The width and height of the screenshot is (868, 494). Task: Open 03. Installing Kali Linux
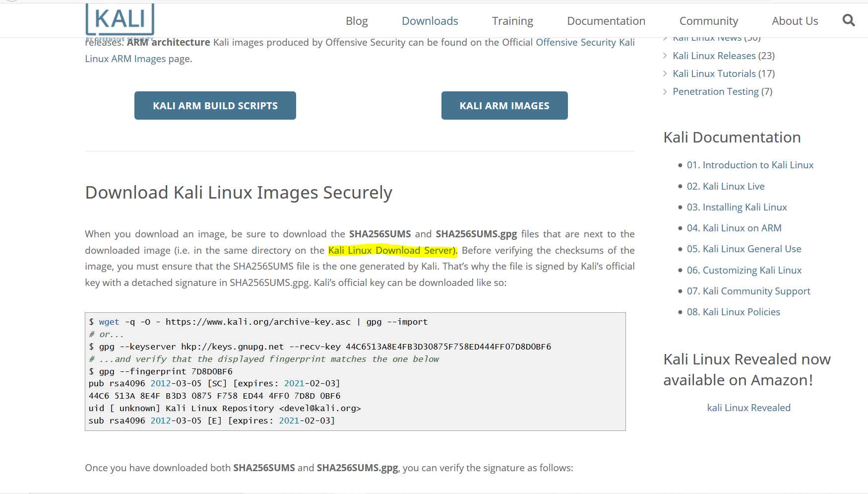point(737,207)
